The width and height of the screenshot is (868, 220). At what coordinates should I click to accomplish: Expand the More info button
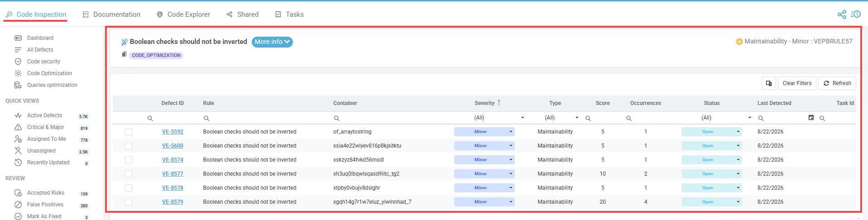[272, 42]
